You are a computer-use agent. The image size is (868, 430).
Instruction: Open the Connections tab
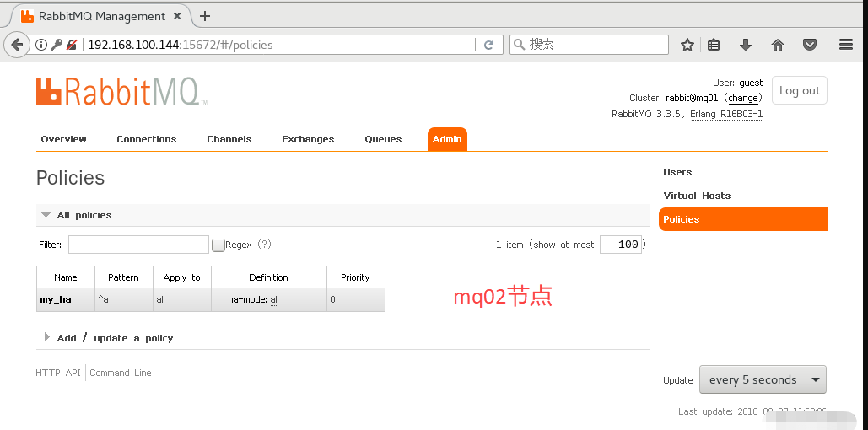[147, 139]
